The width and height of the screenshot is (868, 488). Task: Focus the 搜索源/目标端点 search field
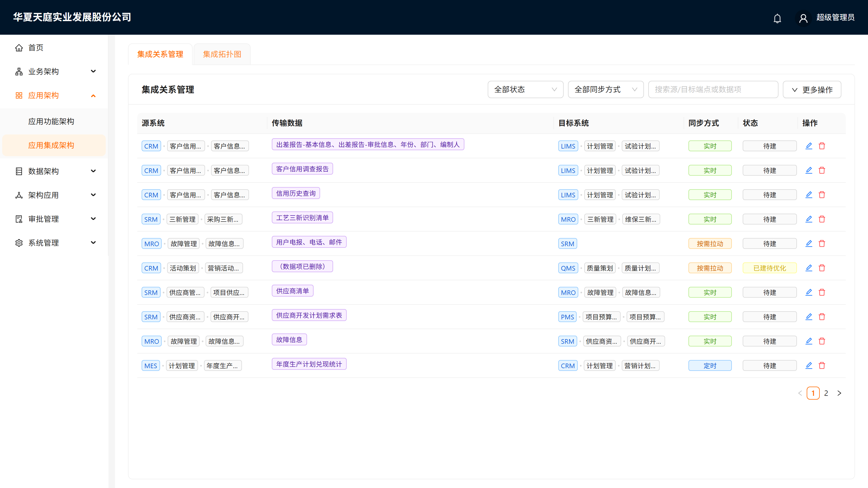pyautogui.click(x=713, y=89)
